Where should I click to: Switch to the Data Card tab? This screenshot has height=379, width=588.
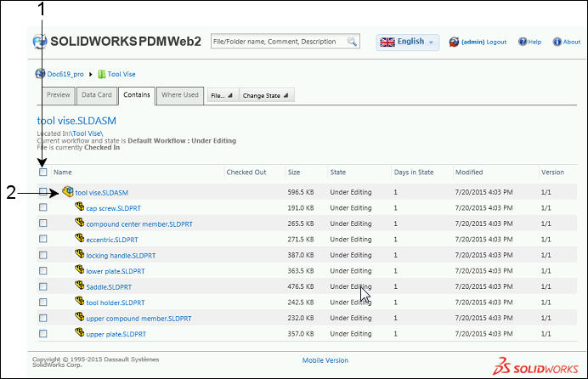pos(95,95)
